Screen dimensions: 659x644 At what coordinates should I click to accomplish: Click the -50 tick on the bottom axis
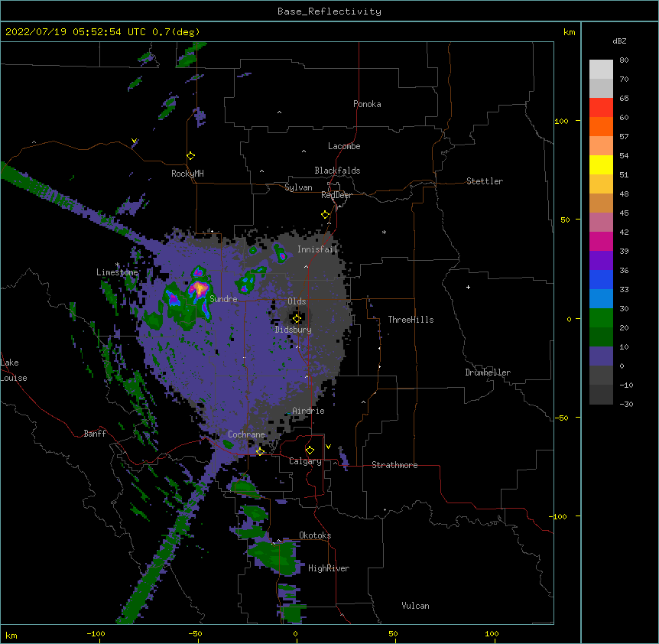195,633
